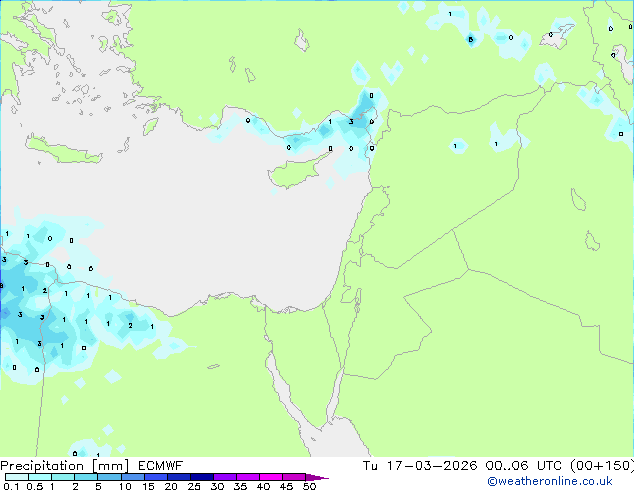Click the date '17-03-2026' in the caption
Viewport: 634px width, 490px height.
(x=432, y=466)
